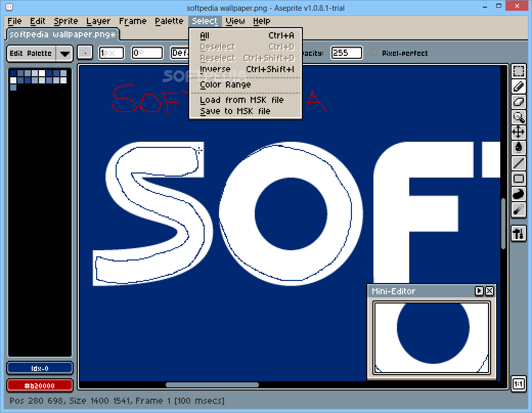Choose Select All menu entry
The height and width of the screenshot is (413, 532).
click(246, 36)
